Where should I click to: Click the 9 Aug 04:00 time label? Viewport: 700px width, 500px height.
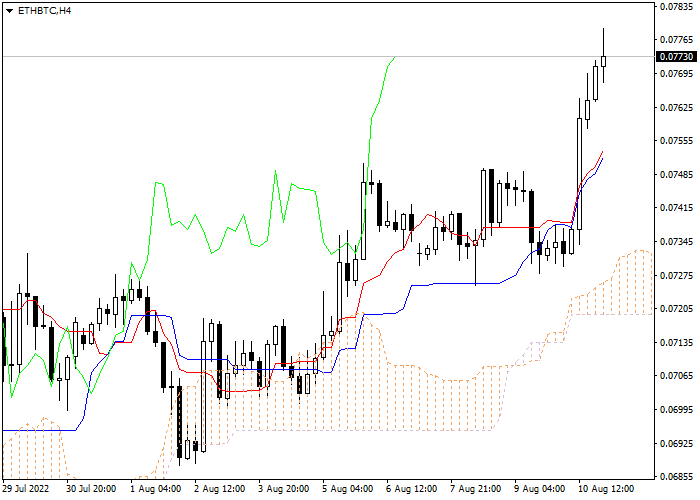540,489
